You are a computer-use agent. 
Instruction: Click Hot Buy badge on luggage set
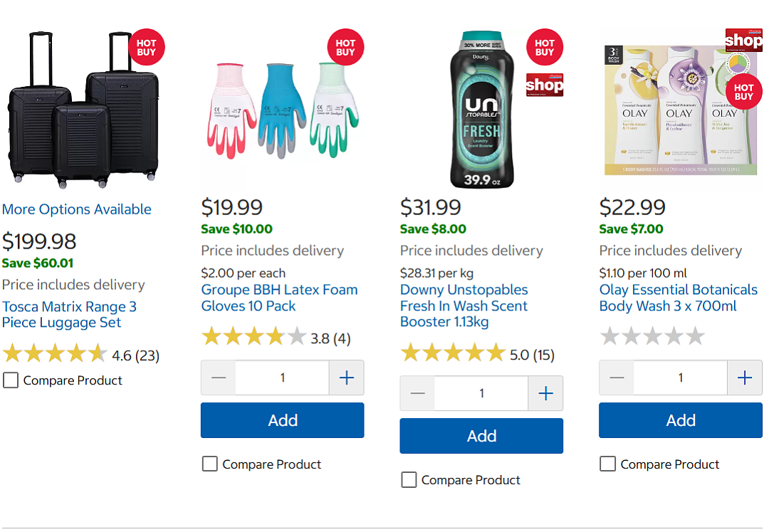click(x=146, y=48)
